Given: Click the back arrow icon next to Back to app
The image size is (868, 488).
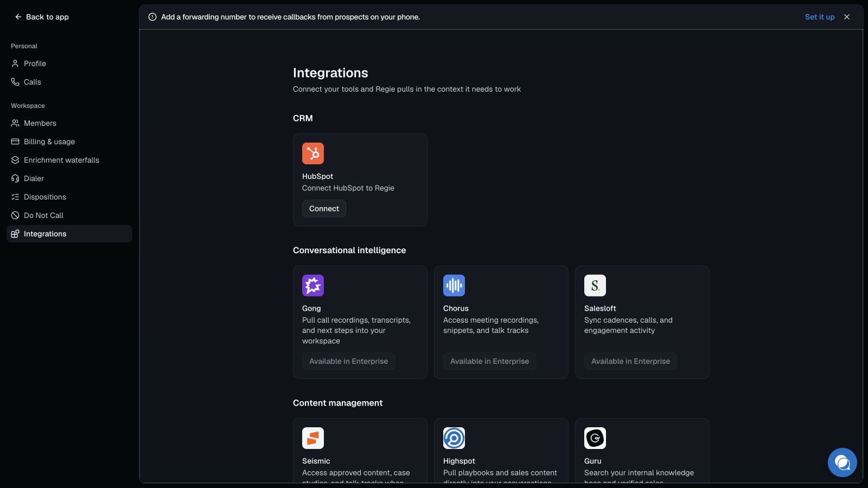Looking at the screenshot, I should [x=18, y=17].
